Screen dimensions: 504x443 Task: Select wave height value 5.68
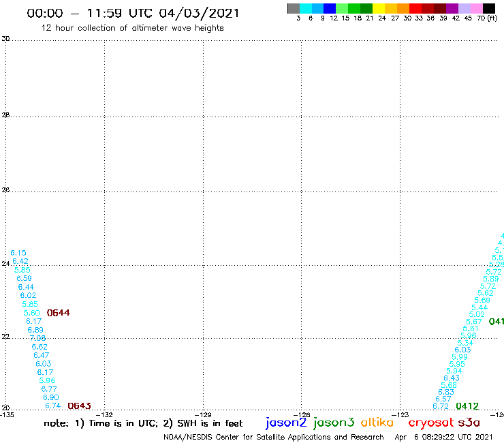click(x=449, y=386)
